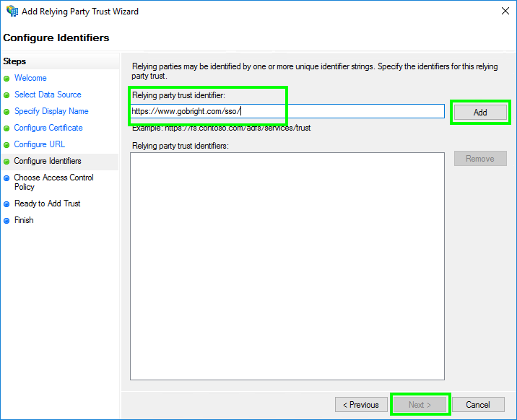Click the green bullet beside Select Data Source

7,95
